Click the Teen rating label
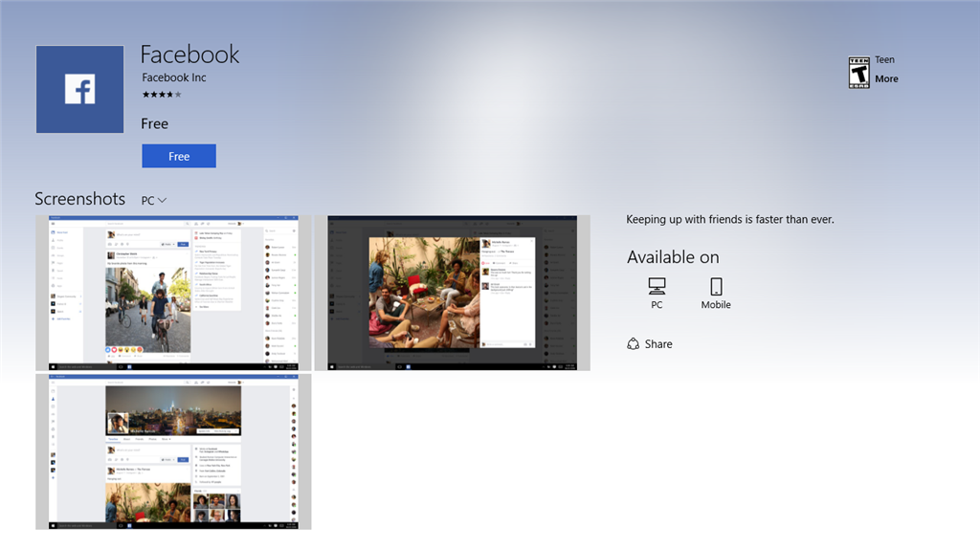Screen dimensions: 980x548 [x=884, y=60]
